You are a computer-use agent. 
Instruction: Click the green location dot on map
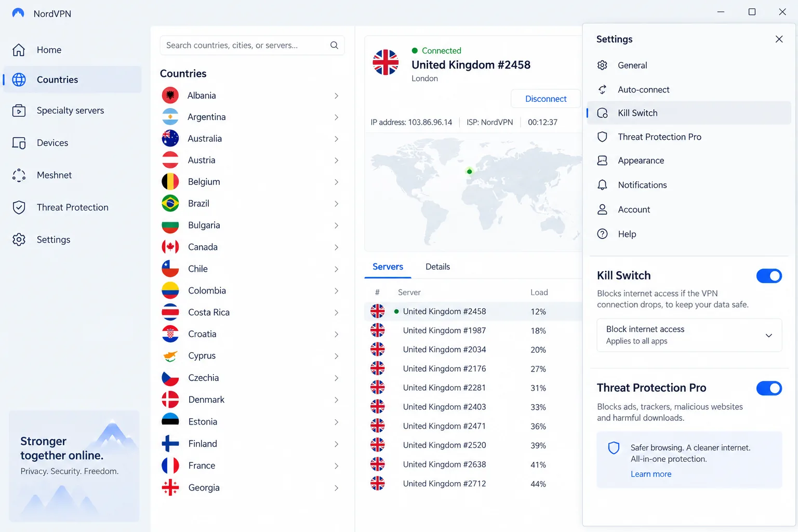469,171
